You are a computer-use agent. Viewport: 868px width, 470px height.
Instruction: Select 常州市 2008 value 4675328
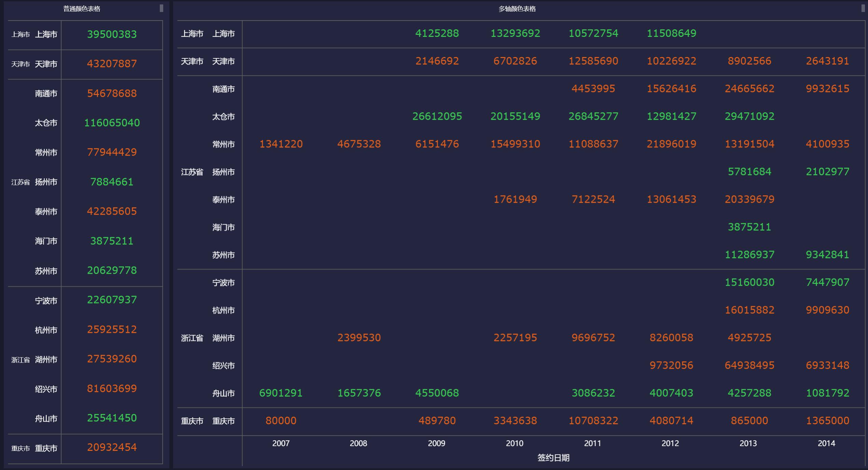pos(359,144)
